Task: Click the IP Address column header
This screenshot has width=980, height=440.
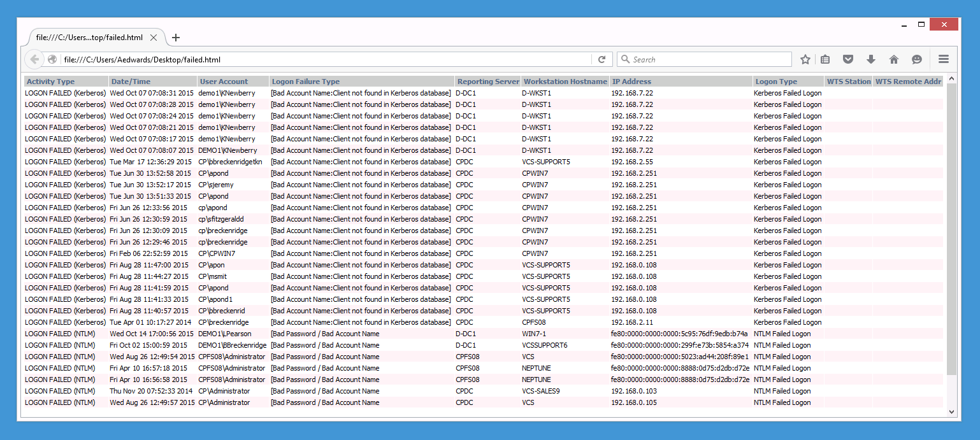Action: (631, 82)
